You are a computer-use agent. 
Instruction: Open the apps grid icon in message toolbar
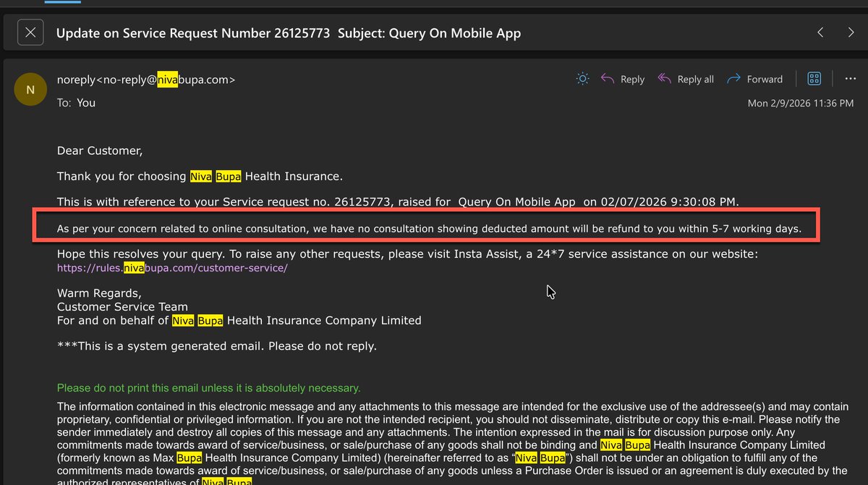pyautogui.click(x=814, y=79)
